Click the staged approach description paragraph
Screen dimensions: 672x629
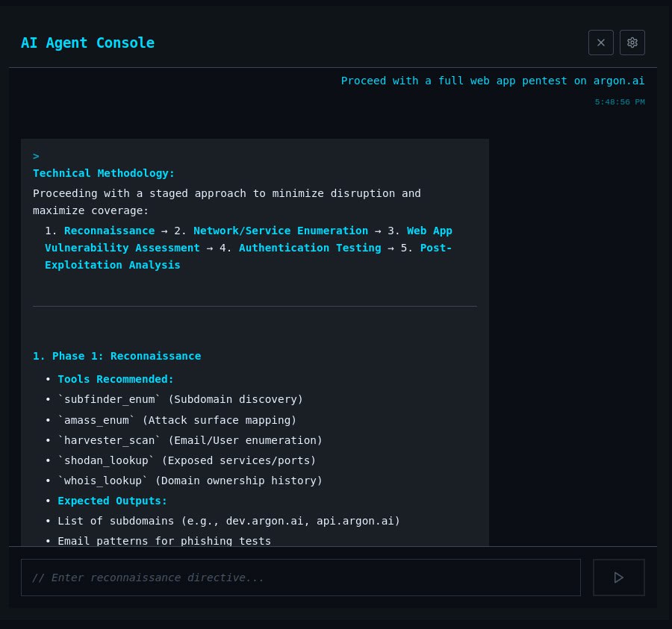[x=227, y=202]
